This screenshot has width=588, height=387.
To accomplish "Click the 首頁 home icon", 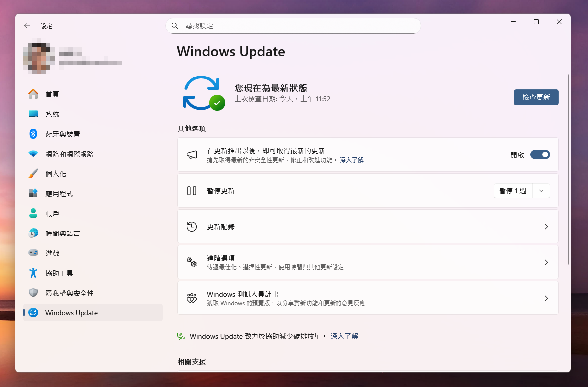I will click(x=33, y=94).
